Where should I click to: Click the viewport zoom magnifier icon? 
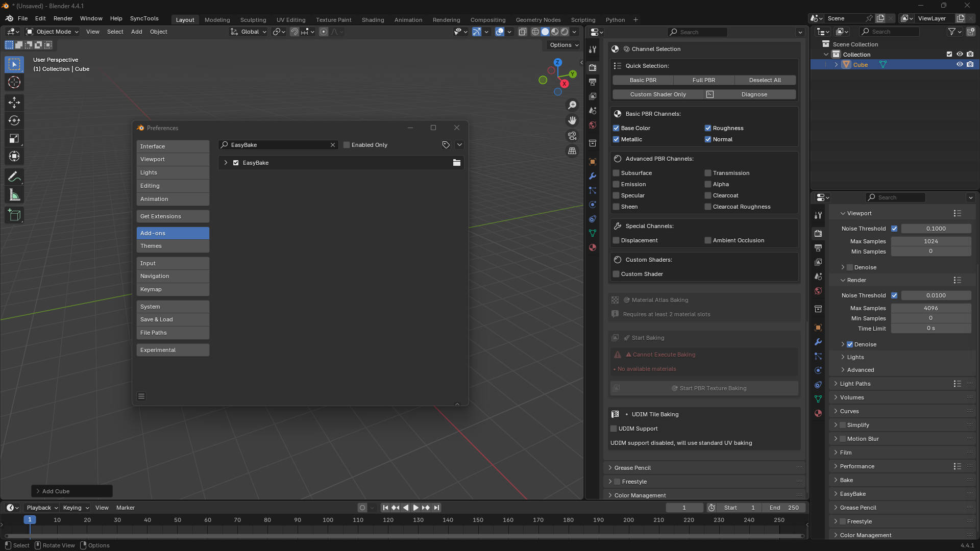point(572,105)
